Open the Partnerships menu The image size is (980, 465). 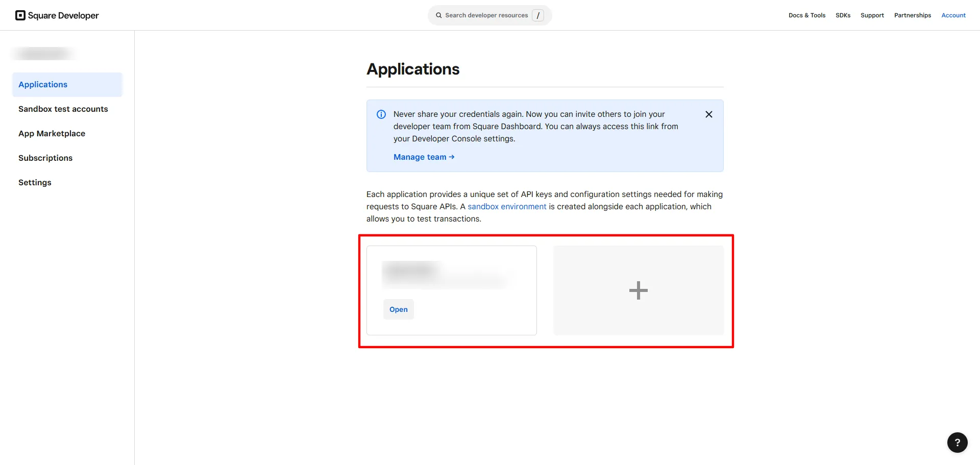point(912,15)
